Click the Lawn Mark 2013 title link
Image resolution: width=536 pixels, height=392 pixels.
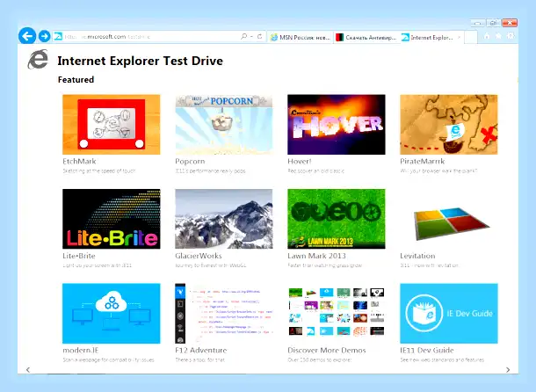click(316, 256)
